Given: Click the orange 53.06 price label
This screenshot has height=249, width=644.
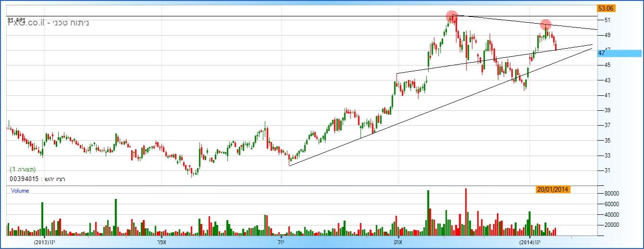Looking at the screenshot, I should pos(606,8).
